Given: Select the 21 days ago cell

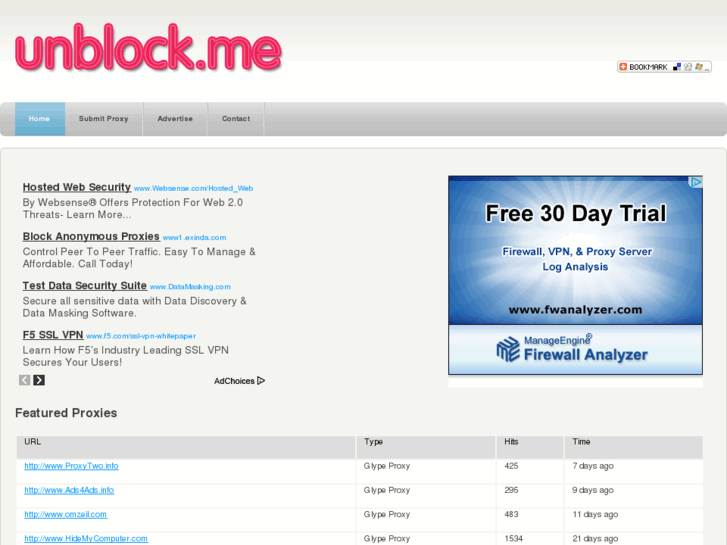Looking at the screenshot, I should (634, 539).
